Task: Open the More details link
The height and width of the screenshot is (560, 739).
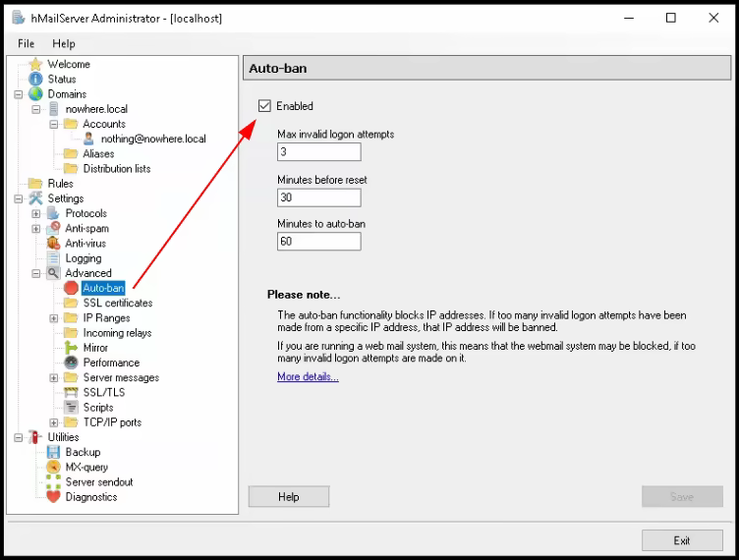Action: pos(308,376)
